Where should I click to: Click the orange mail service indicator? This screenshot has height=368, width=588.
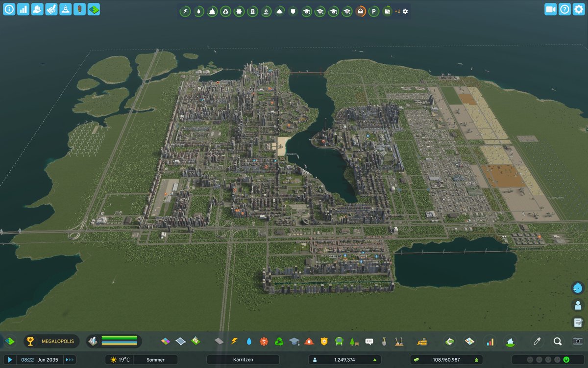pyautogui.click(x=361, y=11)
